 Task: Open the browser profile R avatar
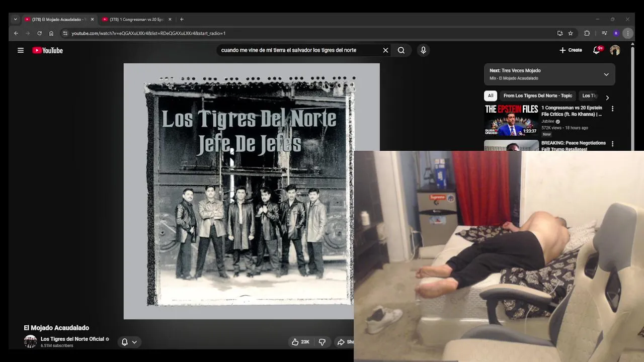(616, 33)
